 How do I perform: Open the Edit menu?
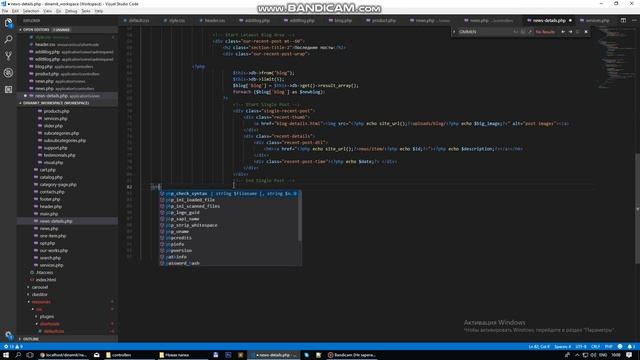(x=15, y=11)
